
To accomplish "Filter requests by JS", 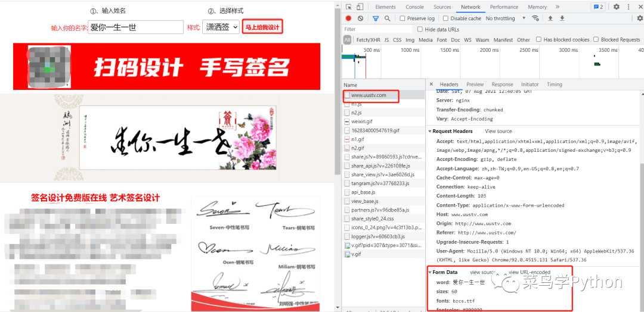I will click(x=386, y=40).
